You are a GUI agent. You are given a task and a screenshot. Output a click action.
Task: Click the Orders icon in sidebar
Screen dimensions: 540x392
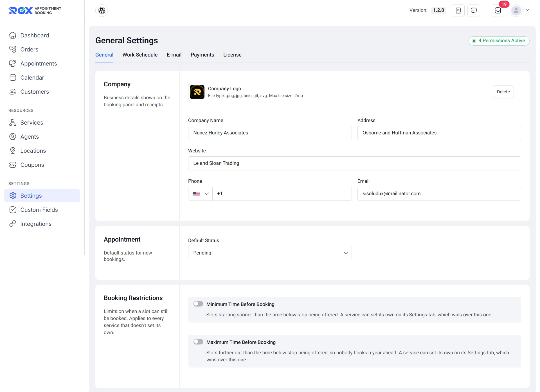(13, 49)
